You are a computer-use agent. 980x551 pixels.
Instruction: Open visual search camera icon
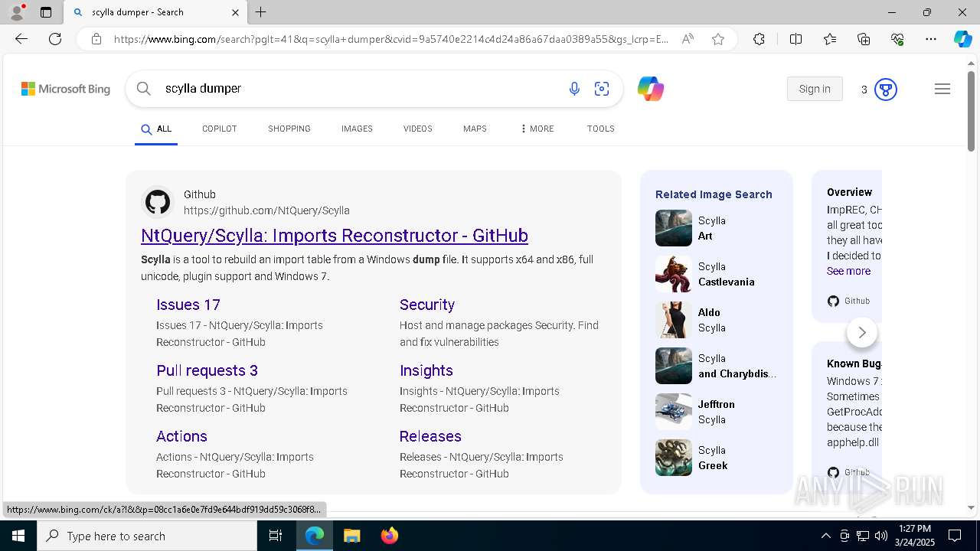(602, 89)
